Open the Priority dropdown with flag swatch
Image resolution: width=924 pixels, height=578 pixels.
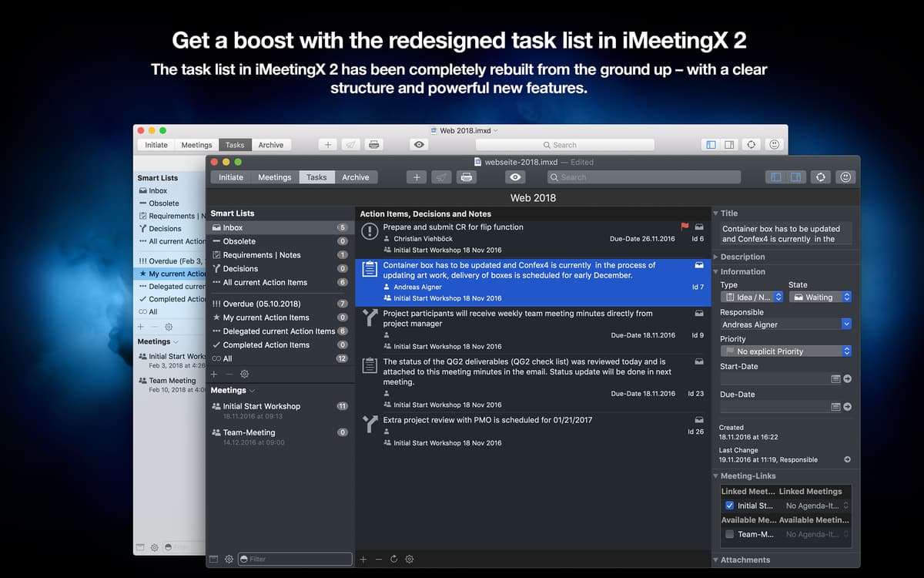click(x=785, y=351)
